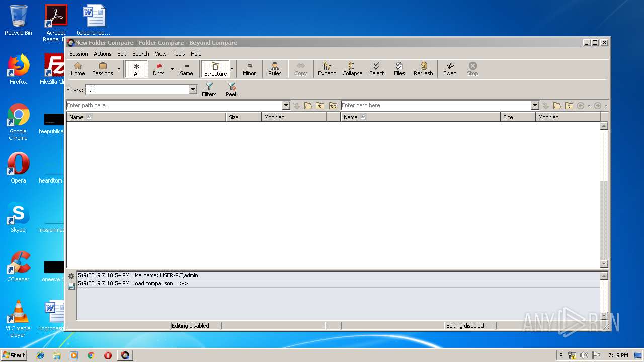The height and width of the screenshot is (362, 644).
Task: Open the Windows Start menu
Action: (x=14, y=355)
